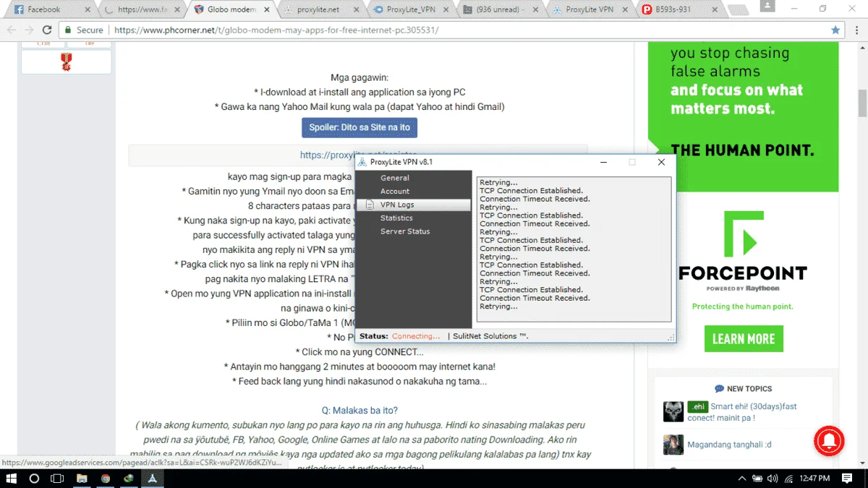Viewport: 868px width, 488px height.
Task: Click the red medal badge under user stats
Action: click(66, 62)
